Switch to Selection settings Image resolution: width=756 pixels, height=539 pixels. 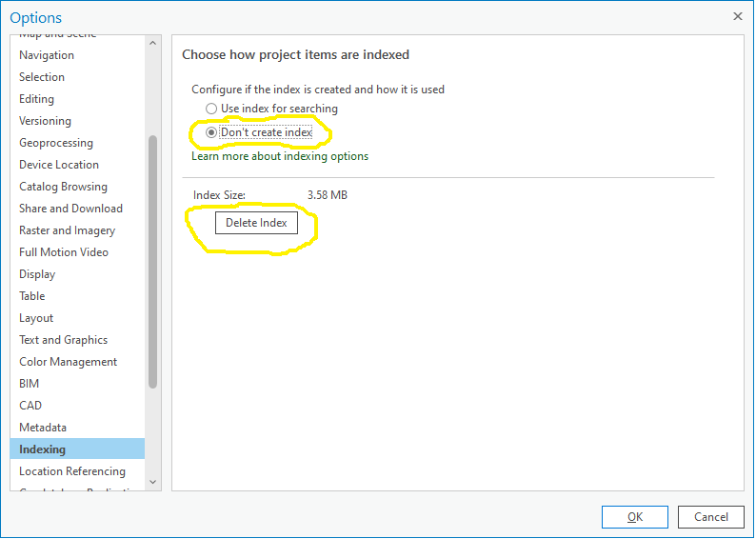[42, 77]
